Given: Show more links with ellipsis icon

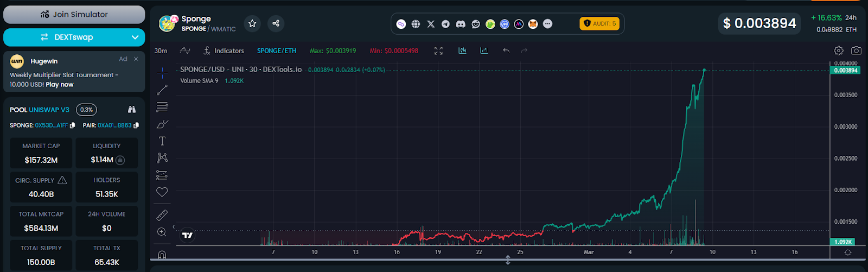Looking at the screenshot, I should (x=548, y=24).
